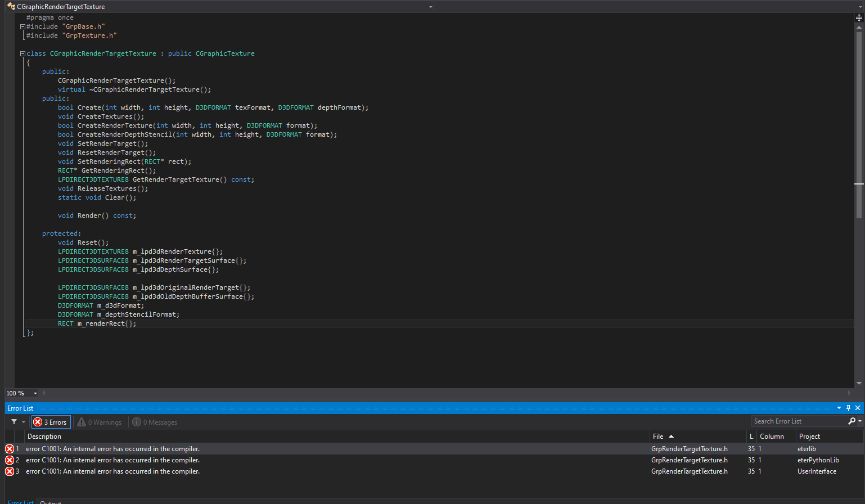The height and width of the screenshot is (504, 865).
Task: Open the CGraphicRenderTargetTexture navigation dropdown
Action: [x=430, y=6]
